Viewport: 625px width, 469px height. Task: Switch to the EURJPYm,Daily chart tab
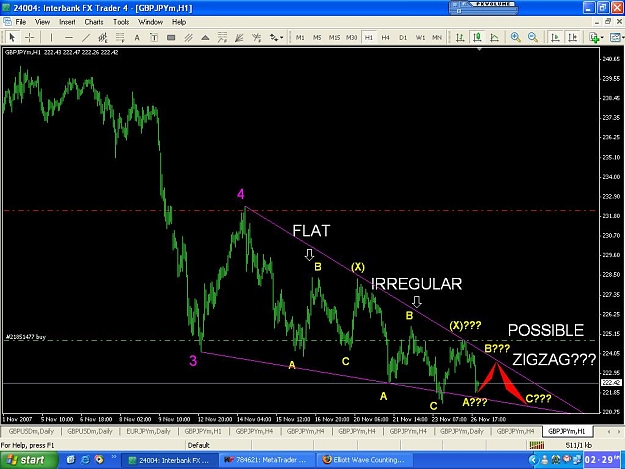(x=148, y=431)
